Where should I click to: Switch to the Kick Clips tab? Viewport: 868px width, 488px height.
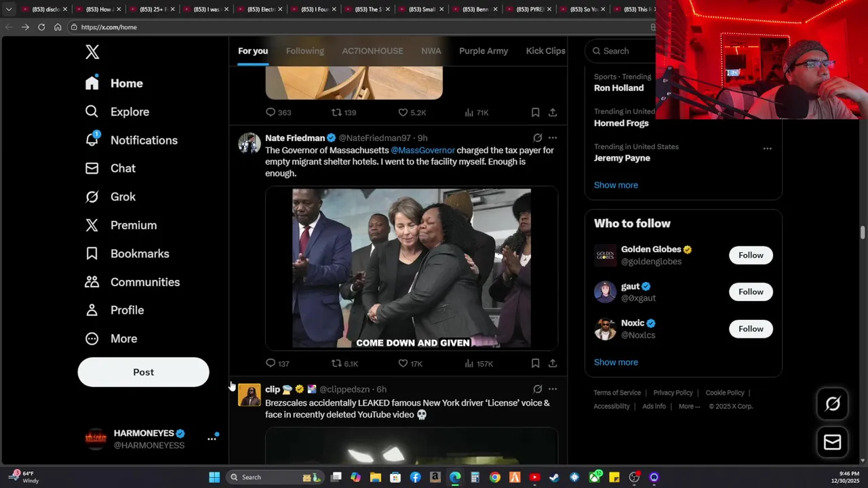546,51
